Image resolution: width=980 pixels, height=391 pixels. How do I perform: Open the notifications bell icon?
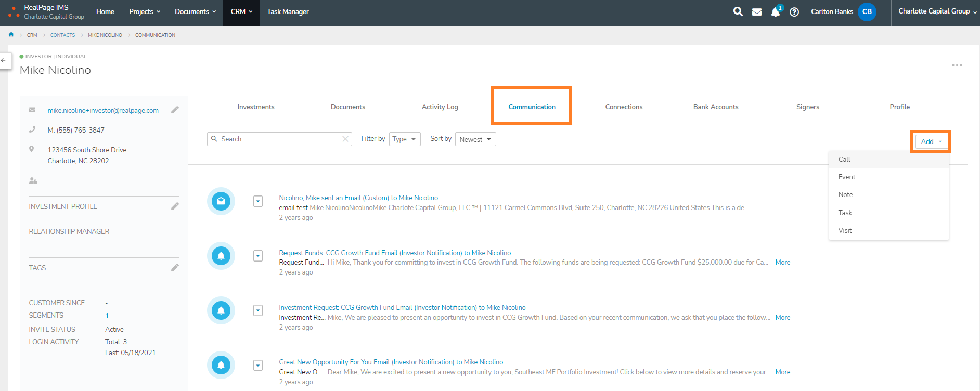pyautogui.click(x=775, y=12)
